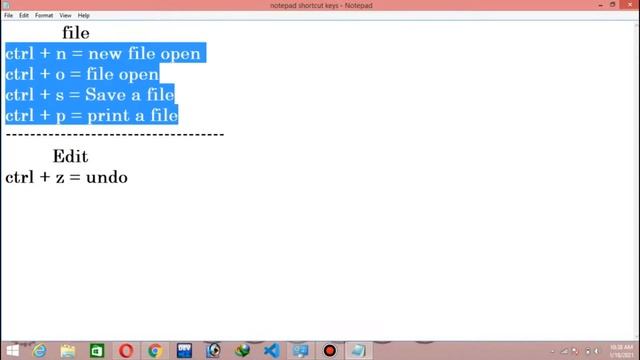Screen dimensions: 640x360
Task: Click line 'ctrl + p = print a file'
Action: tap(92, 115)
